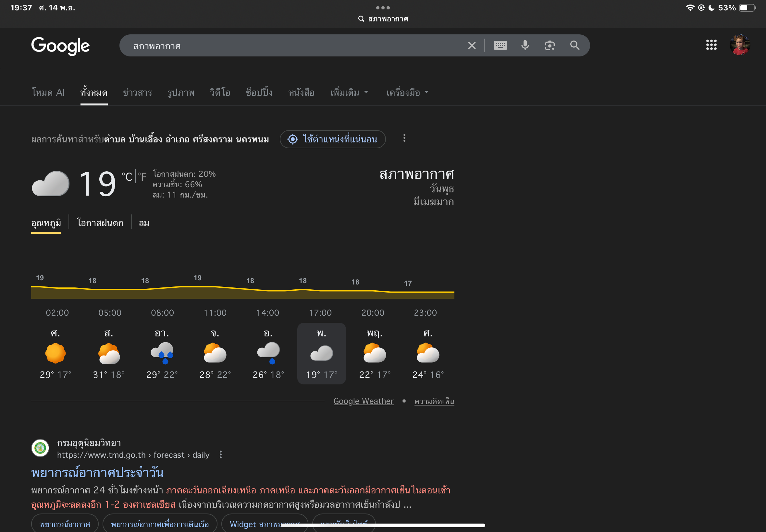Switch temperature unit to °C

pos(127,177)
